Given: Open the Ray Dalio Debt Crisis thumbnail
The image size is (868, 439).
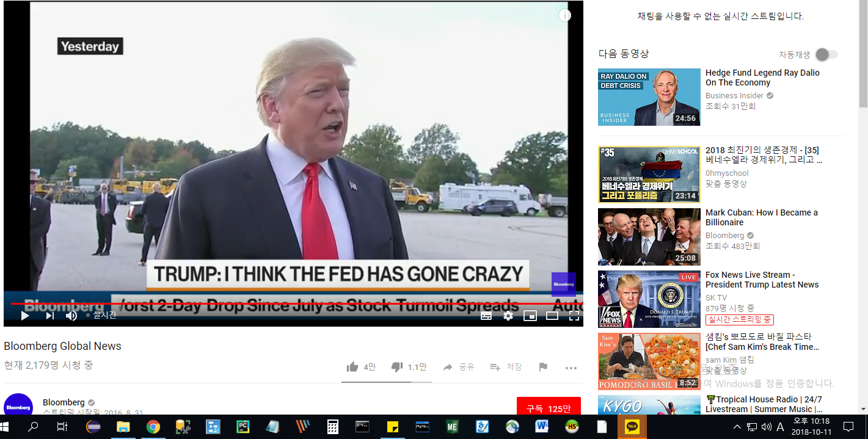Looking at the screenshot, I should (649, 97).
